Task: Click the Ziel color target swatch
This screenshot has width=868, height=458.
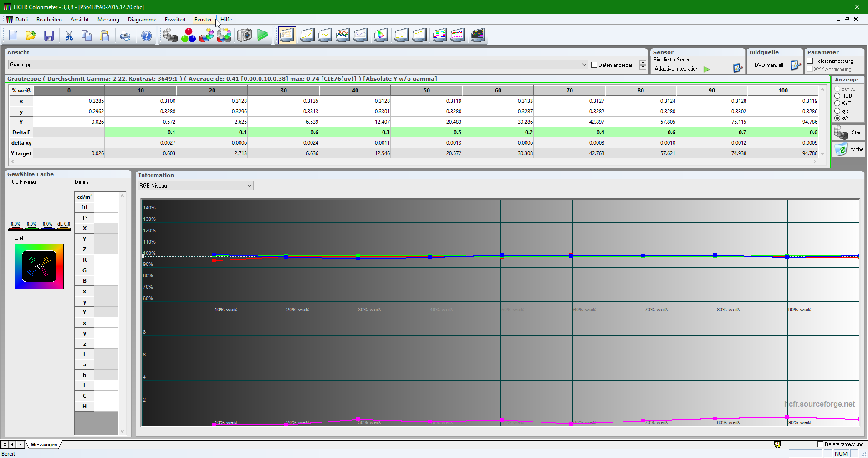Action: 39,266
